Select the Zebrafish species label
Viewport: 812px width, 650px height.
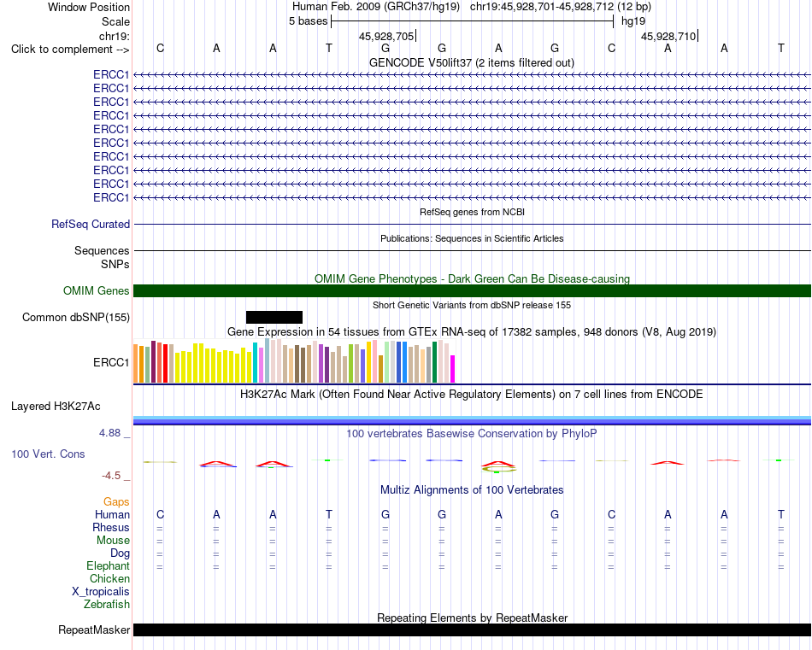point(106,605)
